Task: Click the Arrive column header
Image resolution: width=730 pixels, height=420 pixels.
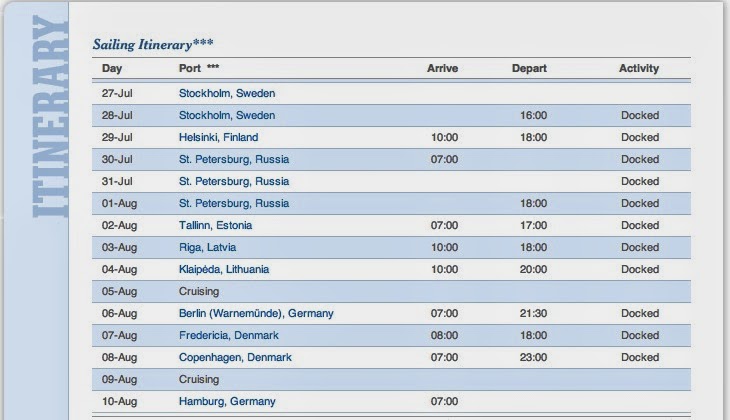Action: [442, 68]
